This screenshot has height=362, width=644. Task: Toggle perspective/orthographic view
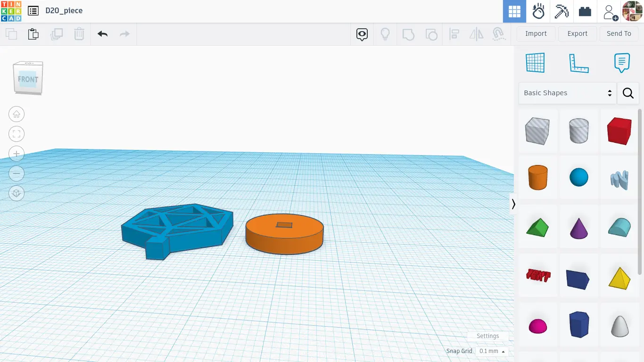(17, 193)
